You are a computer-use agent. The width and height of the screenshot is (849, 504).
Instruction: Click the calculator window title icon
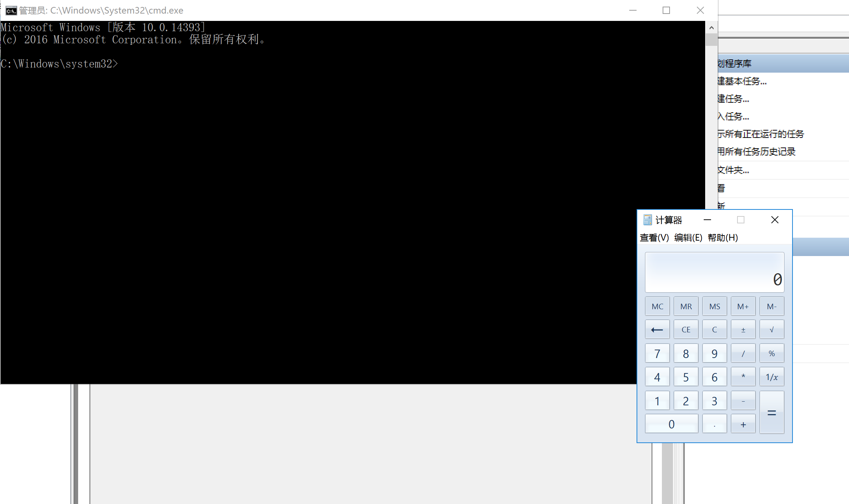coord(648,220)
